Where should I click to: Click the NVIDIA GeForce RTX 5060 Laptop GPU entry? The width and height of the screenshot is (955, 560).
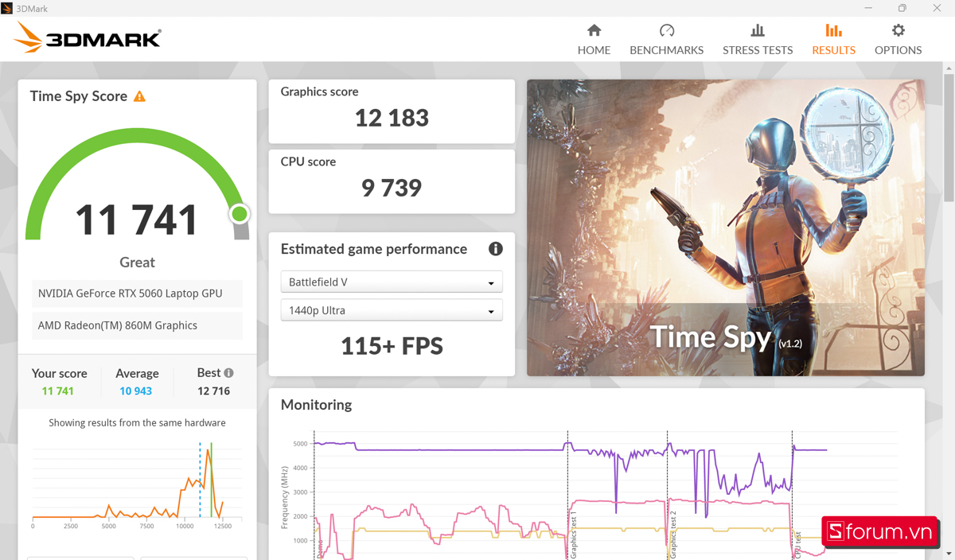click(x=137, y=294)
